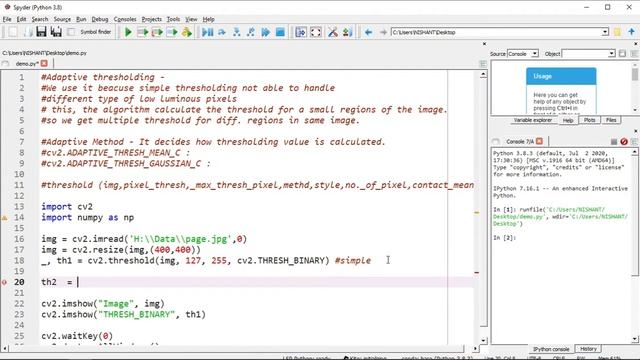
Task: Close the demo.py editor tab
Action: coord(44,63)
